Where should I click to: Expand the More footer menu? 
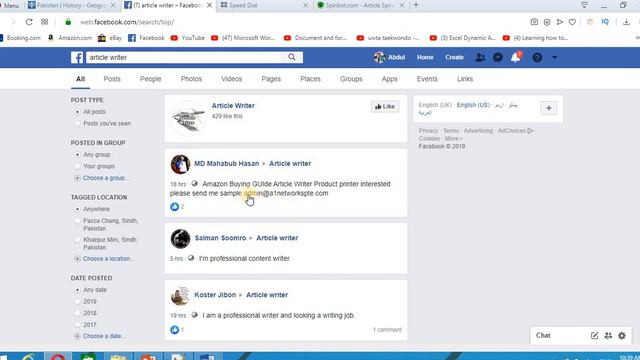pyautogui.click(x=453, y=139)
